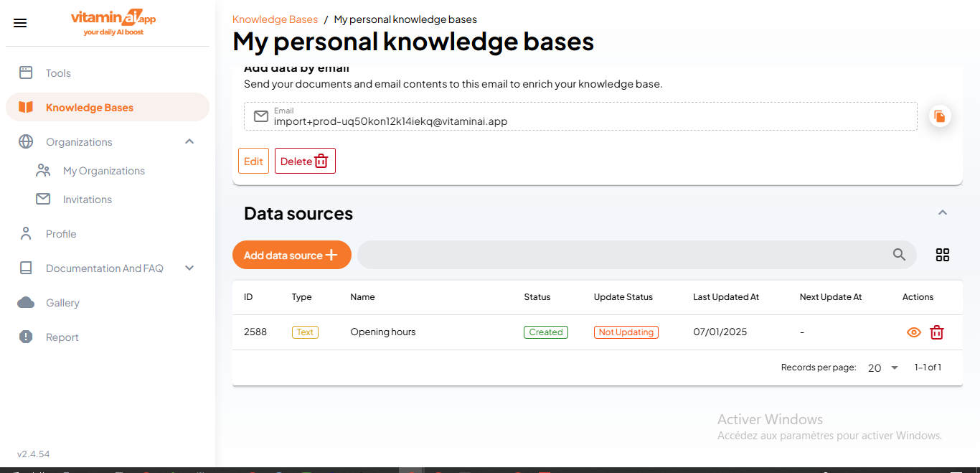Go to Knowledge Bases via sidebar
980x473 pixels.
(x=89, y=106)
